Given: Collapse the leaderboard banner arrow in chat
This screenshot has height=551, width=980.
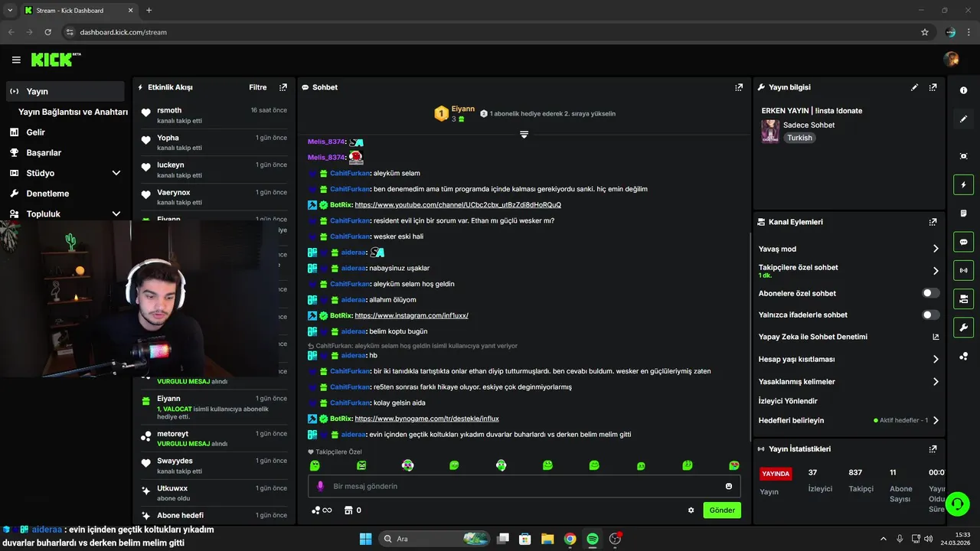Looking at the screenshot, I should 524,134.
